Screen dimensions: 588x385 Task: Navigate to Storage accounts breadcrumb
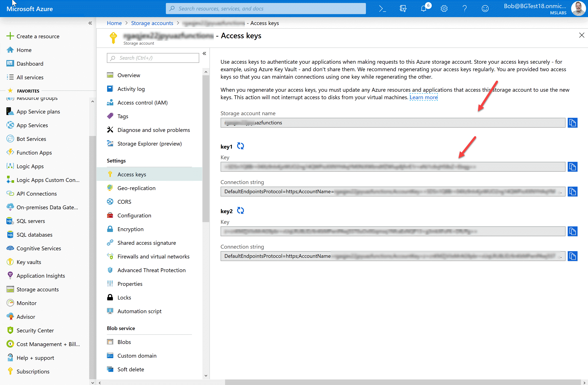[152, 23]
